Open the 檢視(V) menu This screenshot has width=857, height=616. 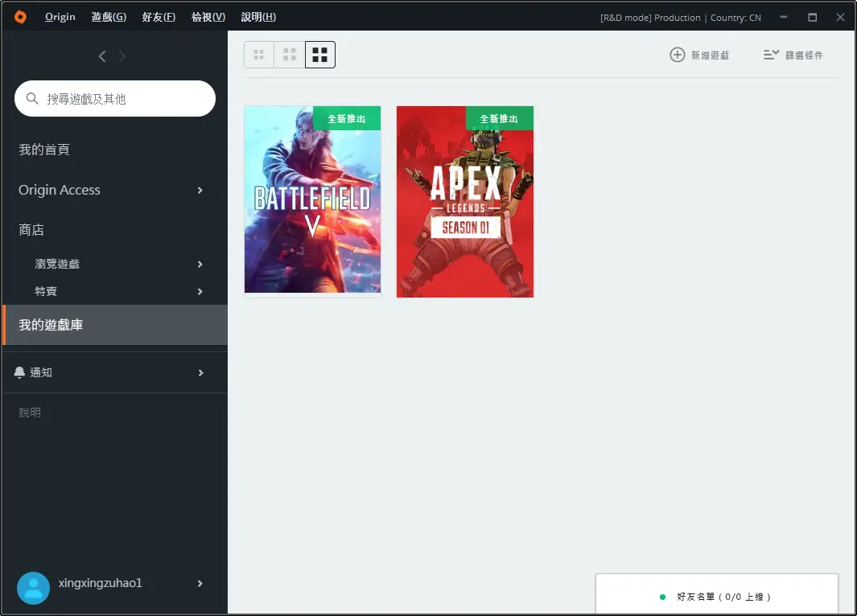208,17
